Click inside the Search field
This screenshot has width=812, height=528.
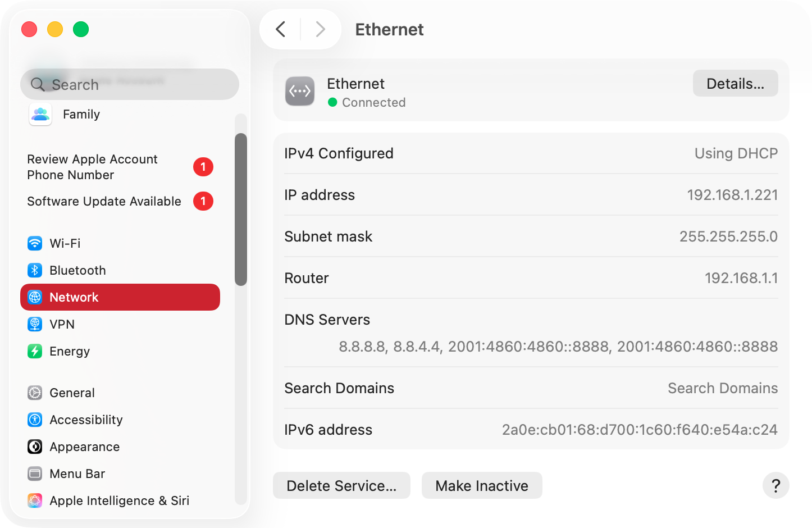coord(129,84)
